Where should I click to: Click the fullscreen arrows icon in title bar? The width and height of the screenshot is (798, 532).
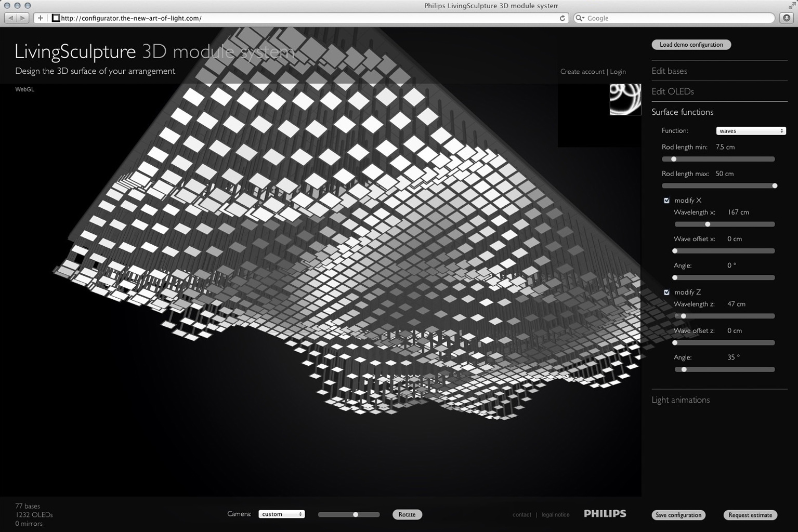click(x=792, y=5)
